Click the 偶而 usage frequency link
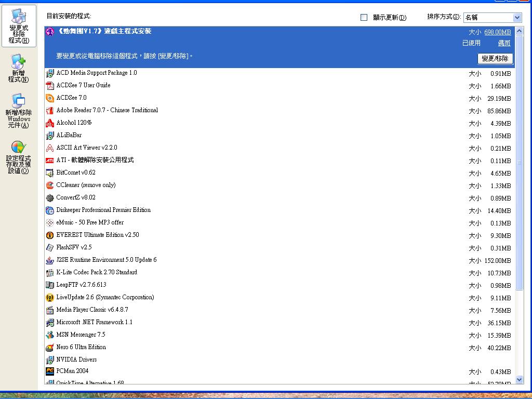 [504, 44]
